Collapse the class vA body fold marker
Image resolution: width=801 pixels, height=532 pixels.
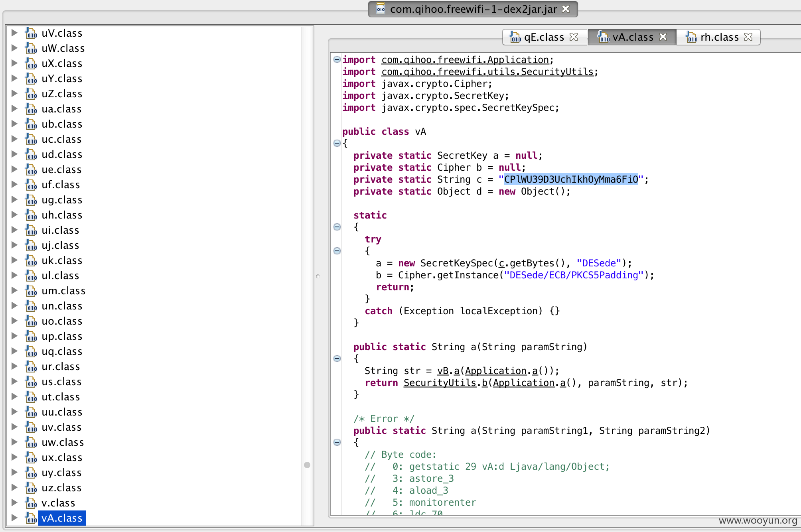[x=337, y=143]
